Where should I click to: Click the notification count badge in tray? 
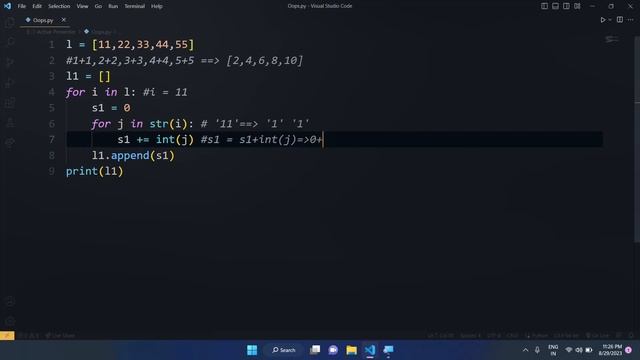click(629, 350)
